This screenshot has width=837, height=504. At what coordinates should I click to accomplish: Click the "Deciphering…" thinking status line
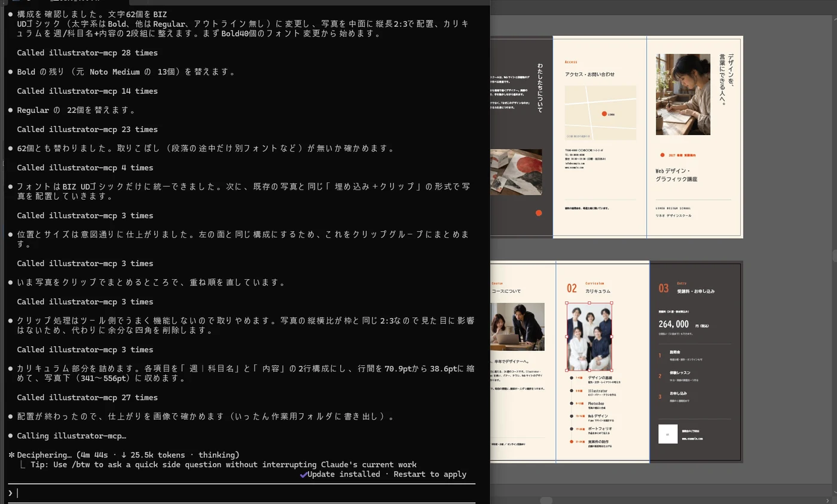124,455
